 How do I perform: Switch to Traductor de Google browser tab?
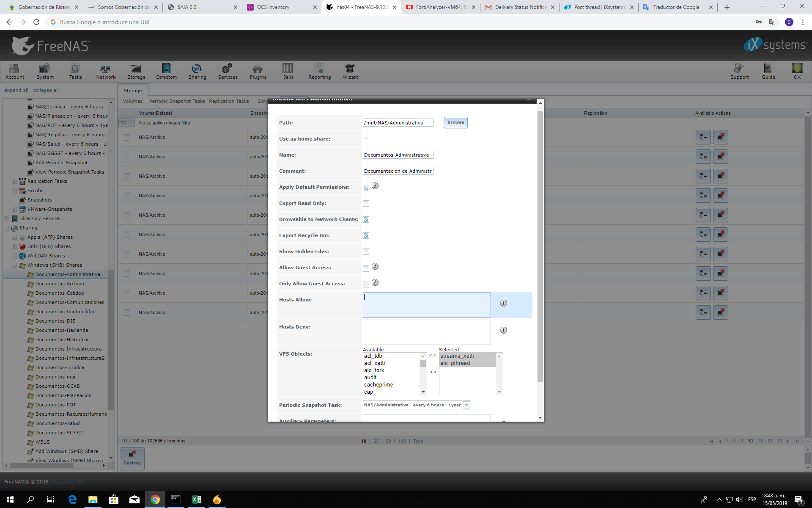point(678,7)
